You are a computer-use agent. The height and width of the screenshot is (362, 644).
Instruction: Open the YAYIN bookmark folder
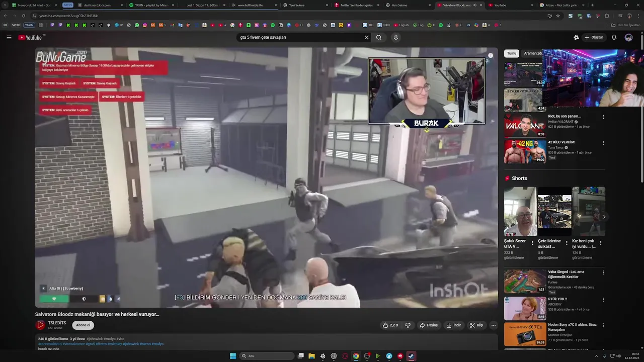point(29,25)
